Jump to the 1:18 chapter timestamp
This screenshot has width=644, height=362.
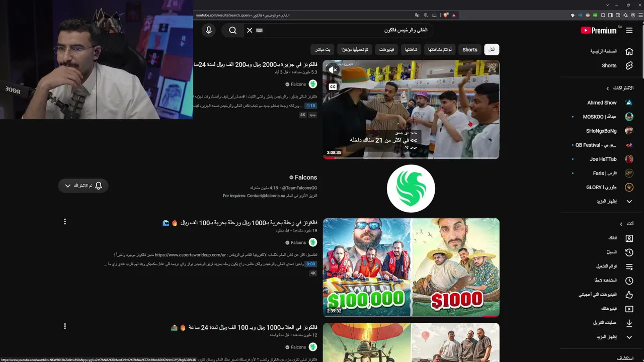tap(311, 106)
